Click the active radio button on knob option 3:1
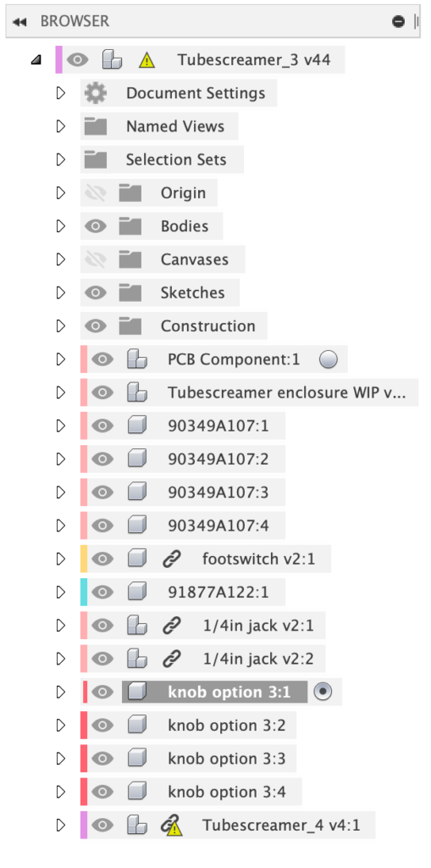The width and height of the screenshot is (431, 868). 323,692
